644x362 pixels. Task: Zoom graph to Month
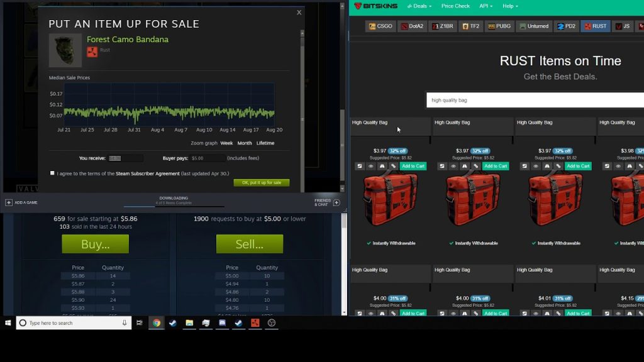[x=245, y=143]
